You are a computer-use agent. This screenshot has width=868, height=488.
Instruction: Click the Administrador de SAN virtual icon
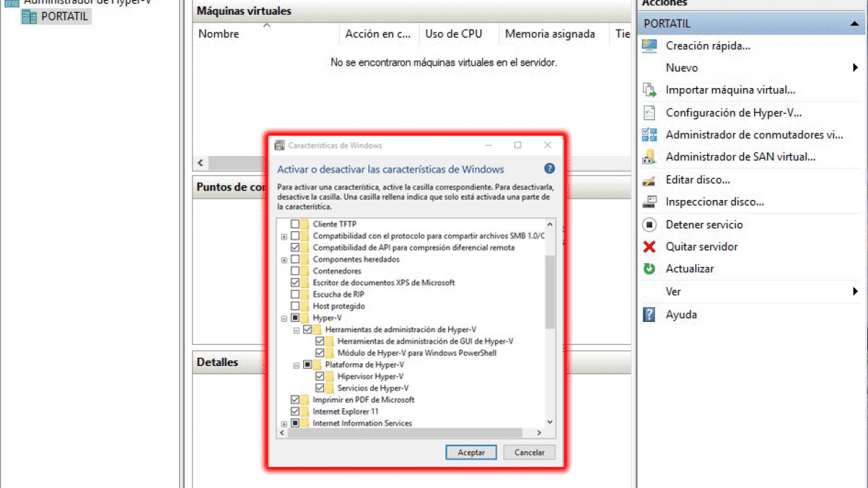650,157
